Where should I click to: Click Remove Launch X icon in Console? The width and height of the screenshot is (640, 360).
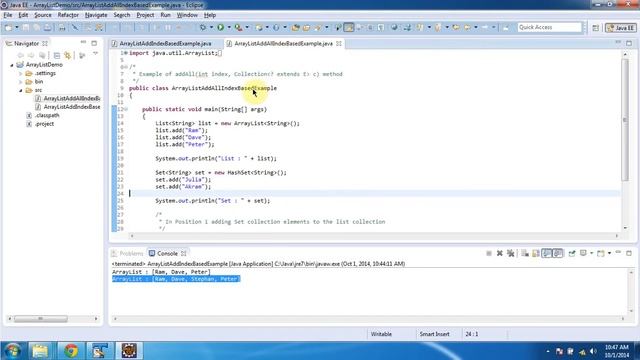[x=500, y=253]
